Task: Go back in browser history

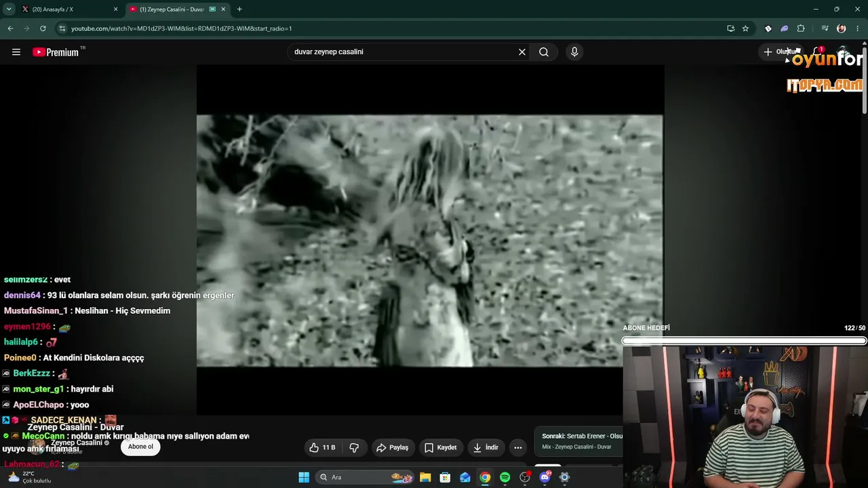Action: click(x=10, y=28)
